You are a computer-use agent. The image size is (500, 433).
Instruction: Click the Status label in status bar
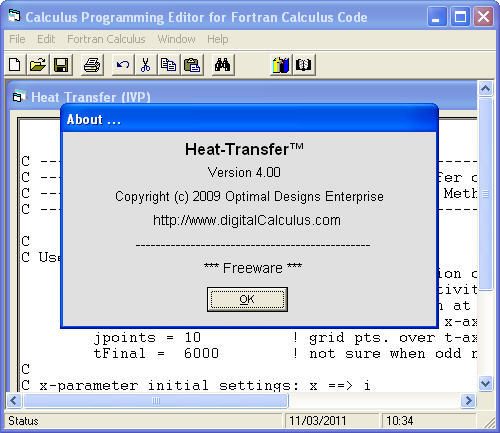(x=23, y=421)
